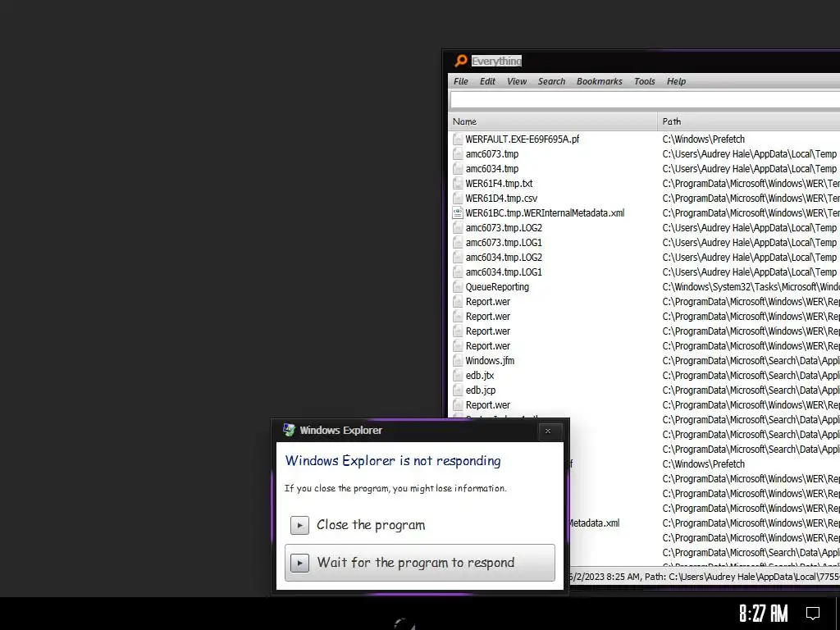Click arrow icon beside Wait for the program
The height and width of the screenshot is (630, 840).
tap(299, 563)
